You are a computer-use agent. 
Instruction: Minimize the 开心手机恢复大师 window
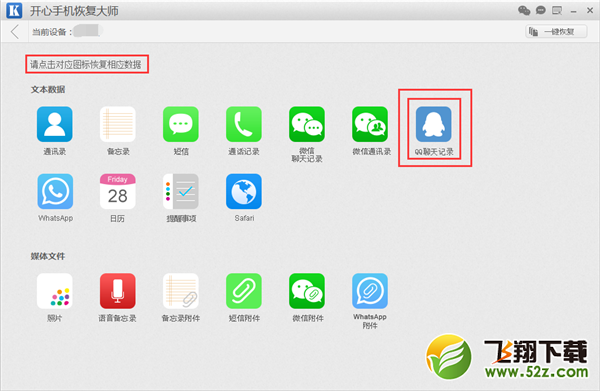573,11
